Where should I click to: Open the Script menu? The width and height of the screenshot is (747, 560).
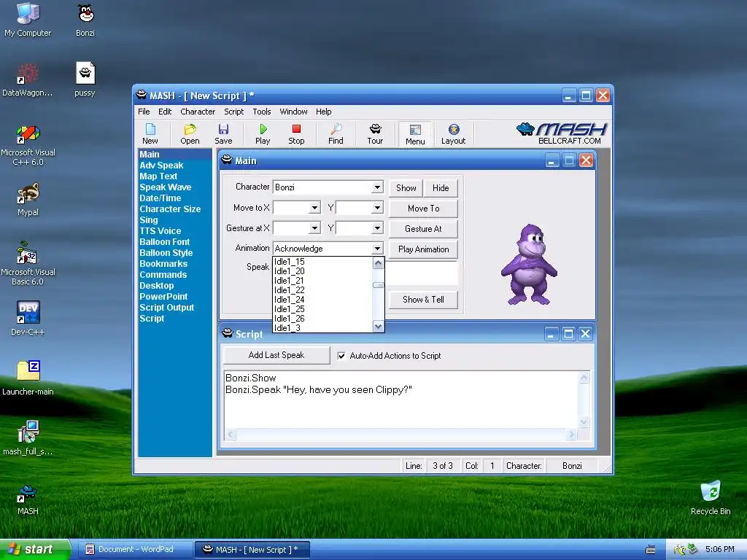click(234, 112)
